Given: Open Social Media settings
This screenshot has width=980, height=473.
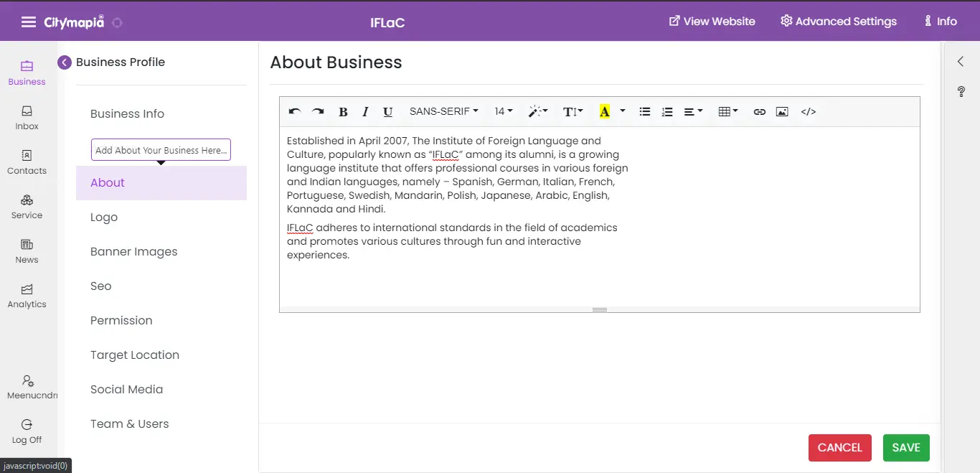Looking at the screenshot, I should (127, 389).
